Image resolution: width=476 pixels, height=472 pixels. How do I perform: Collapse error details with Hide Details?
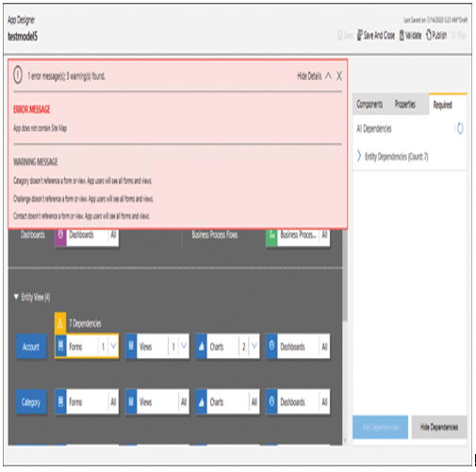point(314,76)
